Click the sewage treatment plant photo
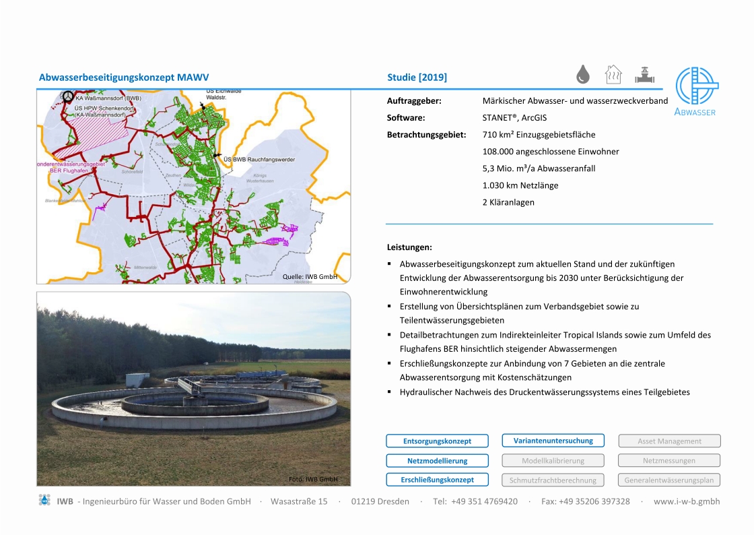 pos(193,389)
